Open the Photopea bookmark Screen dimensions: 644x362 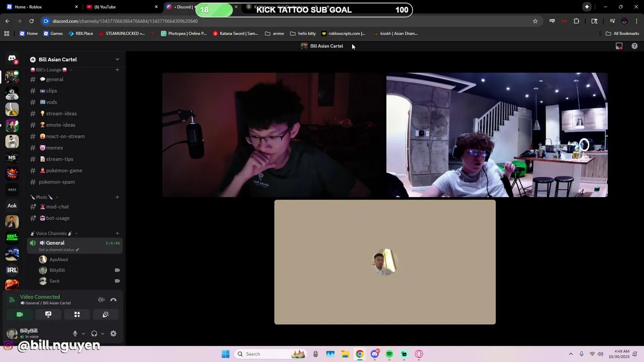click(184, 34)
